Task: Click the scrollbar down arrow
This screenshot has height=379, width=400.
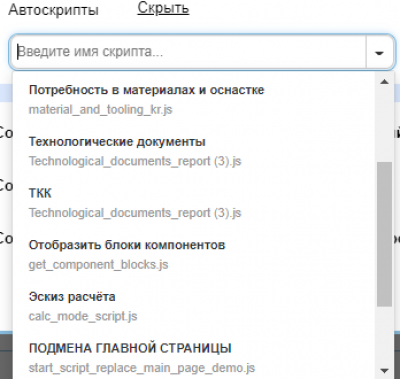Action: [x=385, y=370]
